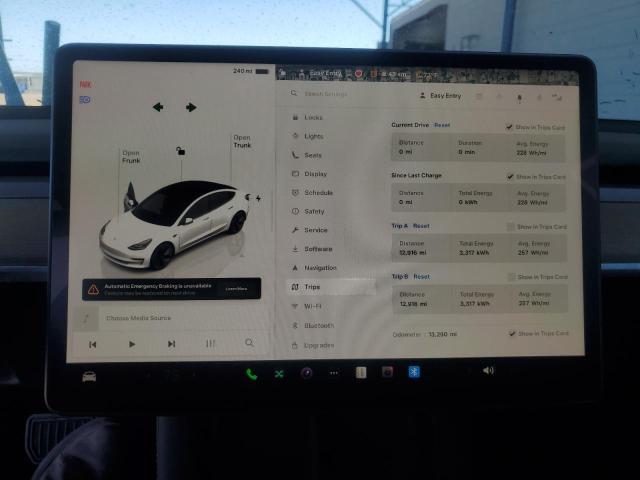The width and height of the screenshot is (640, 480).
Task: Tap the media search magnifier icon
Action: point(249,343)
